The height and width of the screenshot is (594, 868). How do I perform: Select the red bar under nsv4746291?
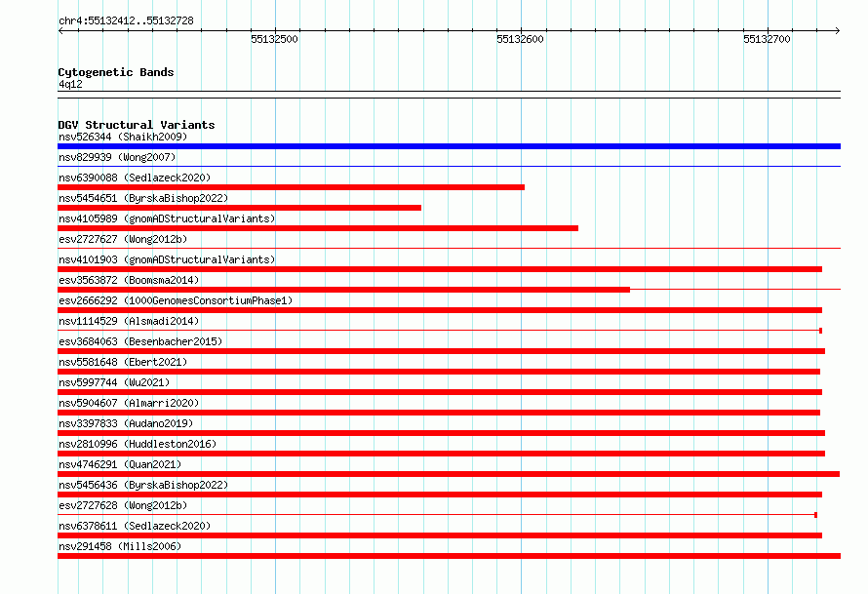tap(449, 474)
